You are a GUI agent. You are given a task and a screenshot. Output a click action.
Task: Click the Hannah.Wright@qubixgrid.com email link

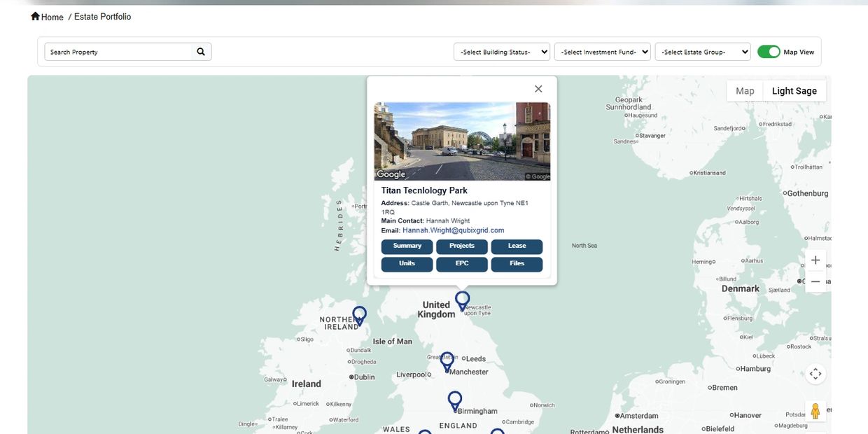453,230
